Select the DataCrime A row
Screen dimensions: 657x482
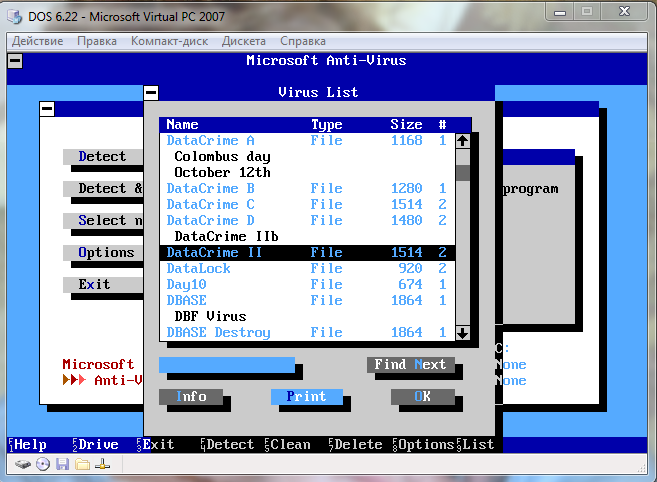pyautogui.click(x=307, y=140)
